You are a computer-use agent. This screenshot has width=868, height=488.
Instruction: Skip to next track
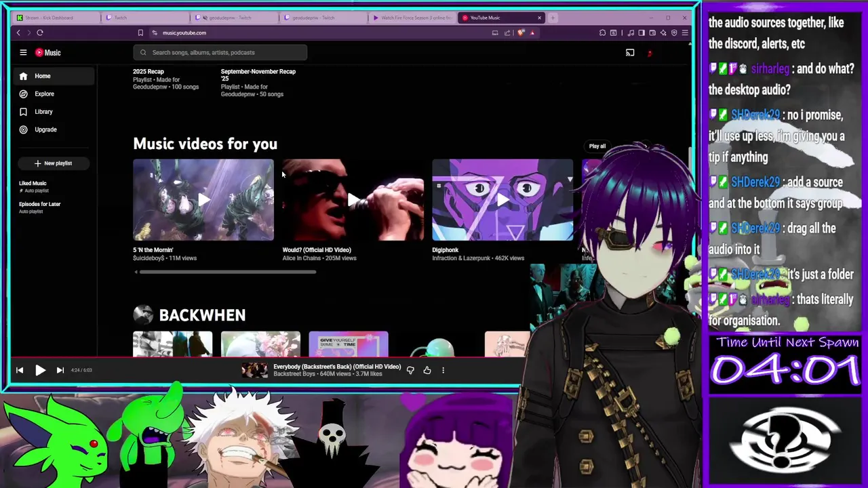pos(60,370)
